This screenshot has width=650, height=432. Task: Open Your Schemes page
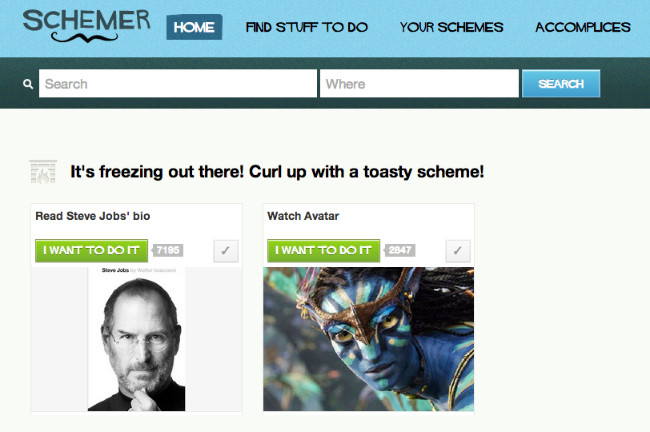[x=451, y=27]
